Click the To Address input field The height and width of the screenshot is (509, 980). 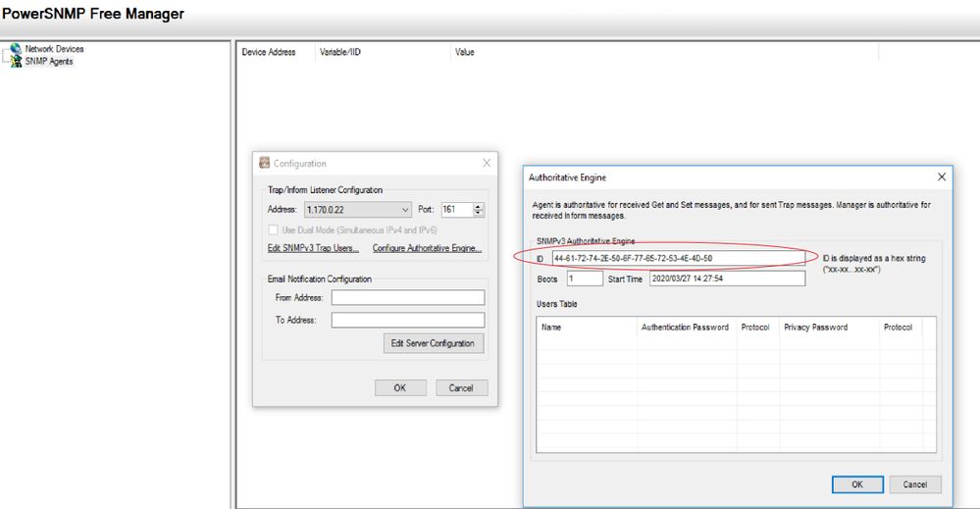coord(408,321)
